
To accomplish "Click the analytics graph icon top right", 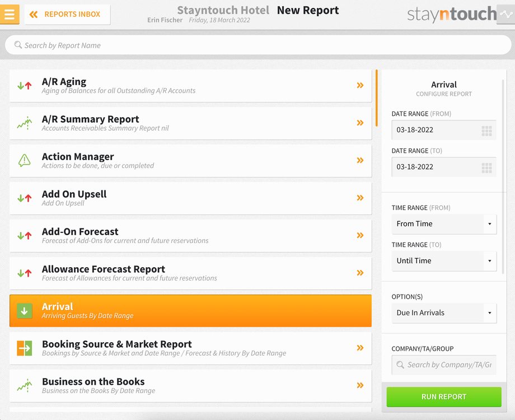I will click(x=506, y=14).
